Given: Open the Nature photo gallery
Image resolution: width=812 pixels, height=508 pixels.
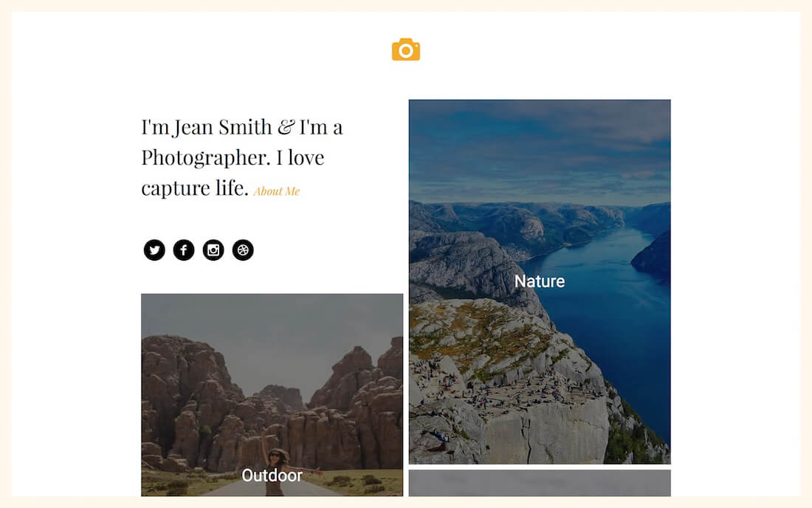Looking at the screenshot, I should tap(540, 281).
